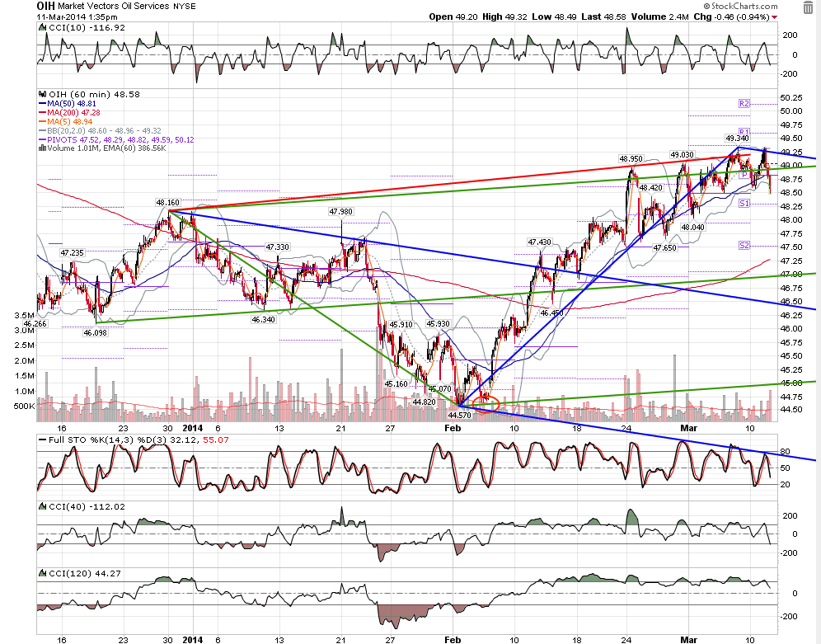Click the 47.980 price label
This screenshot has height=644, width=821.
click(x=341, y=212)
